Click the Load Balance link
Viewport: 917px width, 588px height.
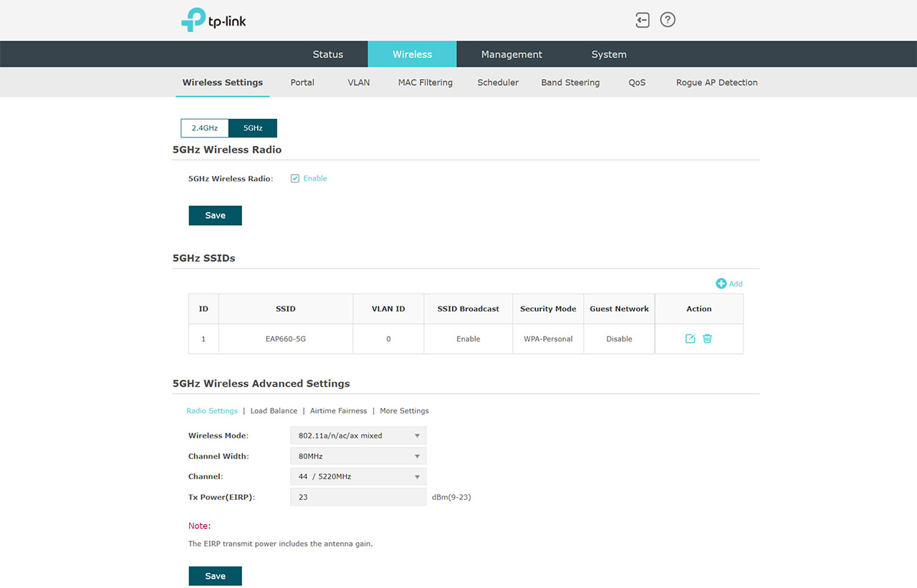(274, 411)
